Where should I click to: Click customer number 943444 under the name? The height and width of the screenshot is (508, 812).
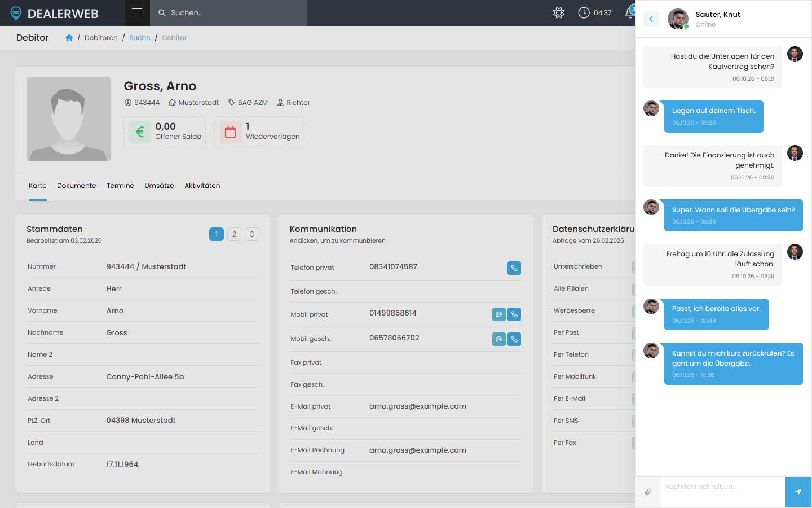[x=142, y=103]
